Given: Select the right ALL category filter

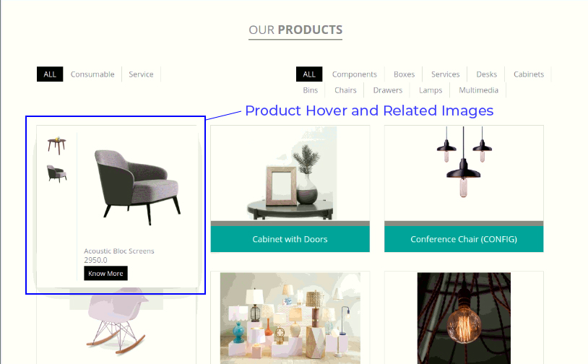Looking at the screenshot, I should point(309,74).
